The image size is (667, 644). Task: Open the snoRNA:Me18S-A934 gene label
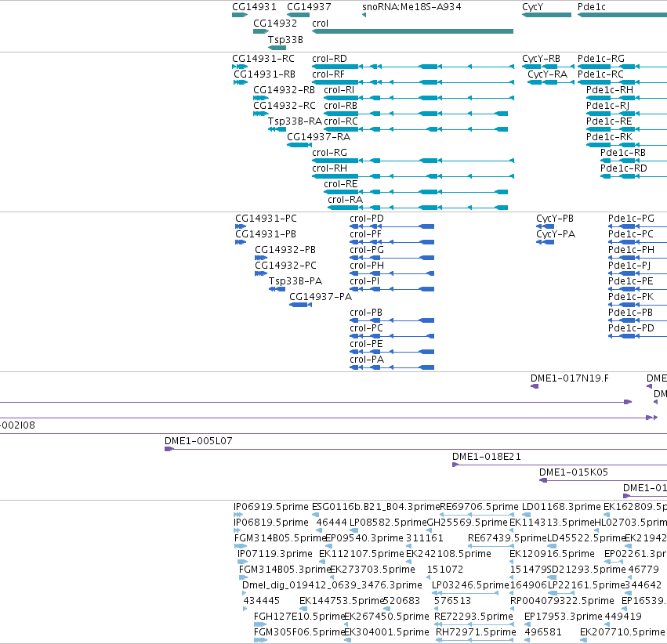(x=411, y=7)
